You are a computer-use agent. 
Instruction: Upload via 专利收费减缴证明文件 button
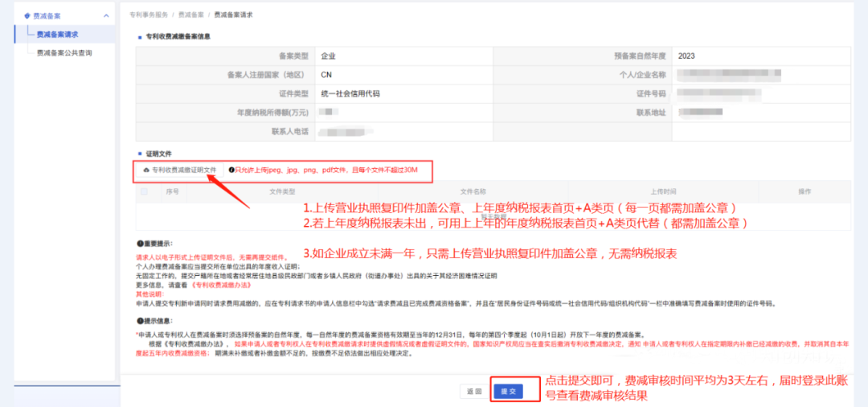click(x=178, y=170)
